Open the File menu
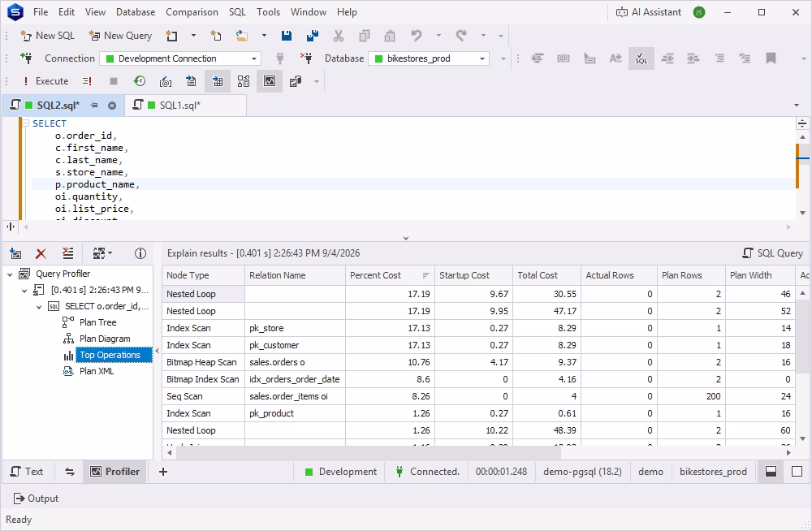This screenshot has height=531, width=812. click(41, 12)
